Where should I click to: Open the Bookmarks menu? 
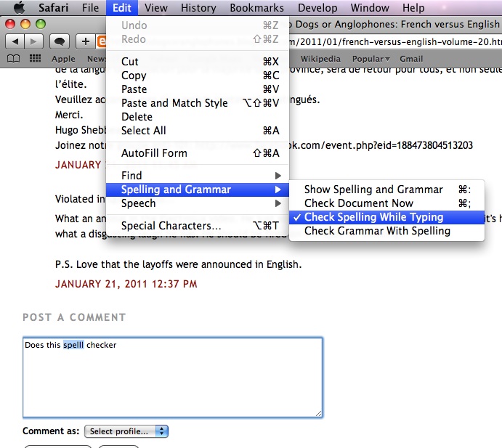click(x=256, y=7)
